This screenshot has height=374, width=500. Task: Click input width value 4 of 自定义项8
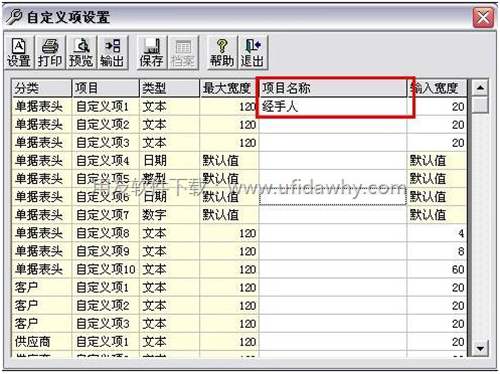coord(437,233)
